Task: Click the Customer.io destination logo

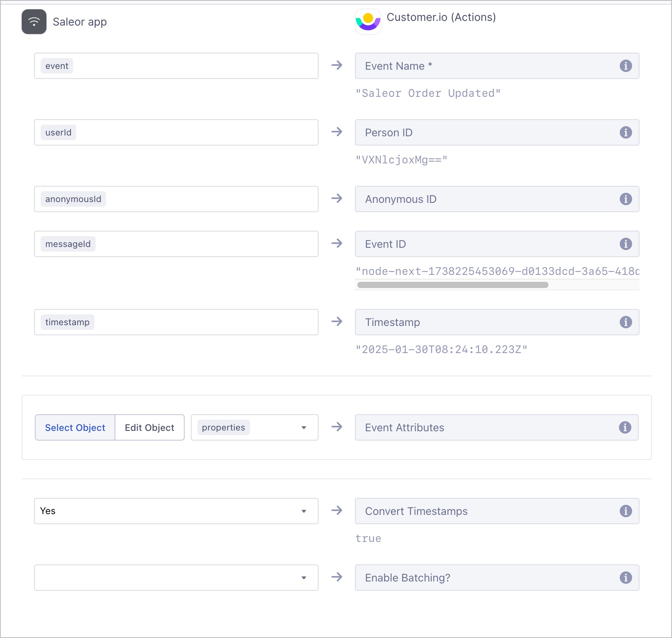Action: coord(368,22)
